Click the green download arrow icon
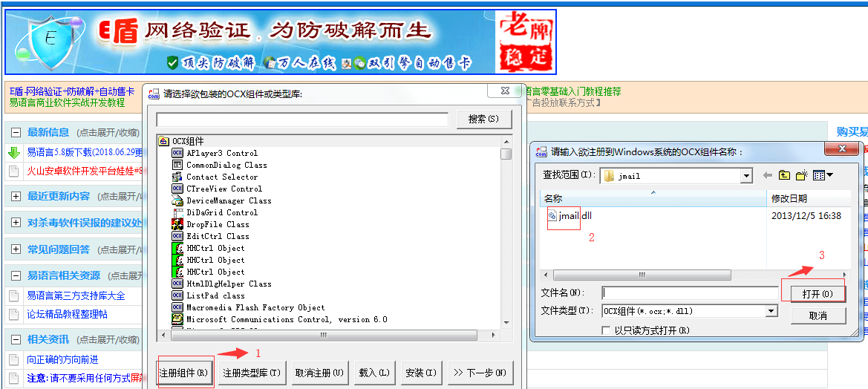 (14, 153)
